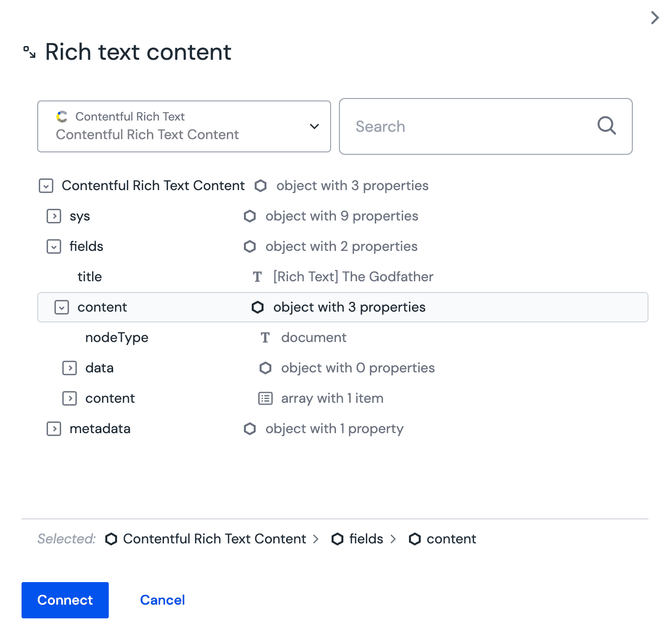Expand the metadata node
Image resolution: width=672 pixels, height=636 pixels.
[x=54, y=429]
